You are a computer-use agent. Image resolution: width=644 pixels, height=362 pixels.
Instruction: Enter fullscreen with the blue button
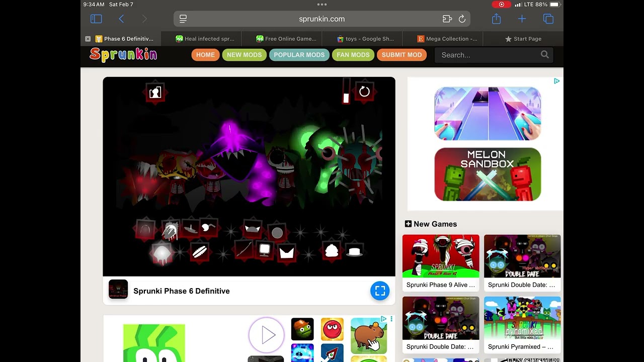click(380, 291)
